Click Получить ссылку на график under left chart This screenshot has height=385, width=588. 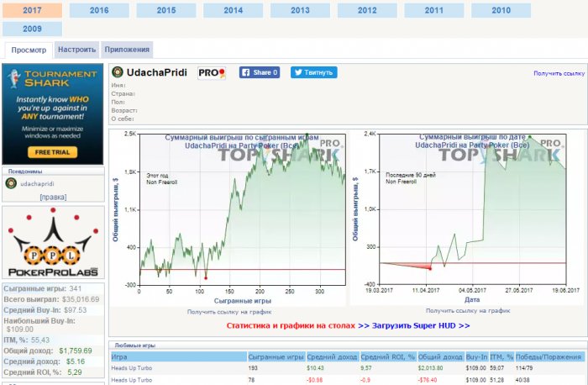tap(229, 312)
